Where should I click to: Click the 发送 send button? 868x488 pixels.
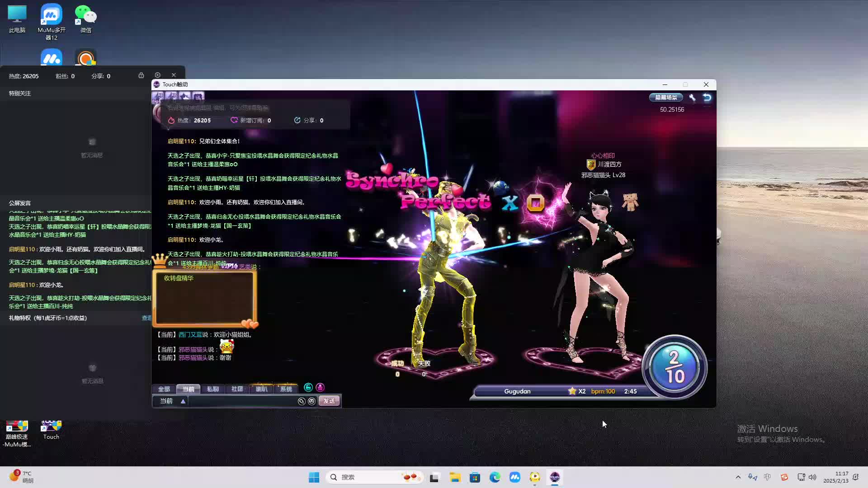pos(329,401)
